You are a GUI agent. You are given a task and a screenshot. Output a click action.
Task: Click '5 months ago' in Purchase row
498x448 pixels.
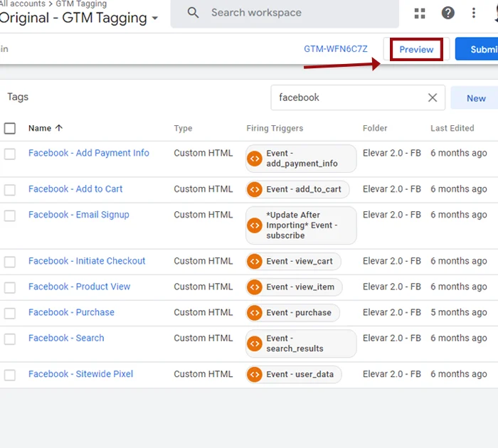[x=458, y=312]
